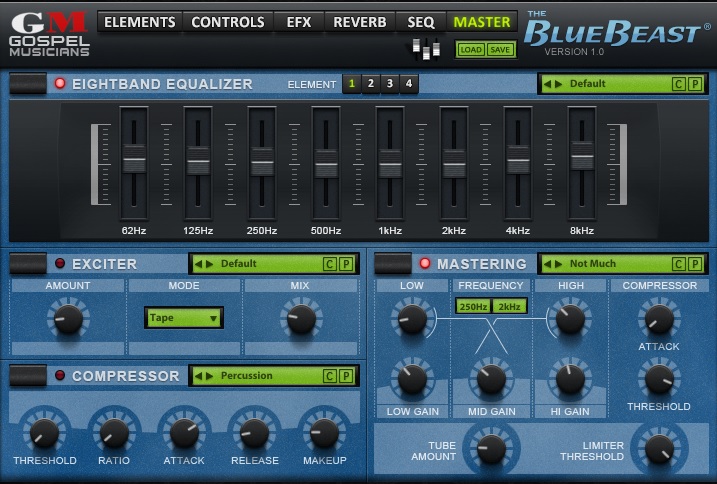717x484 pixels.
Task: Open the REVERB tab
Action: 359,22
